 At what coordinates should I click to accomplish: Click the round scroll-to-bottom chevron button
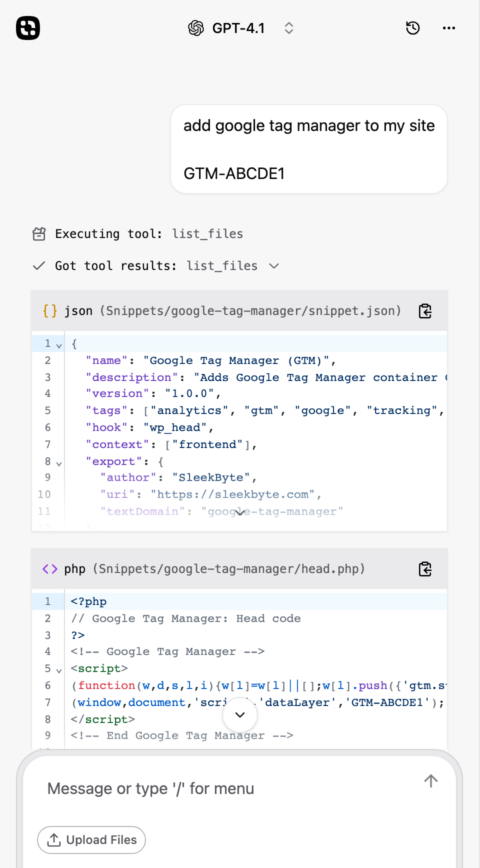pyautogui.click(x=240, y=715)
